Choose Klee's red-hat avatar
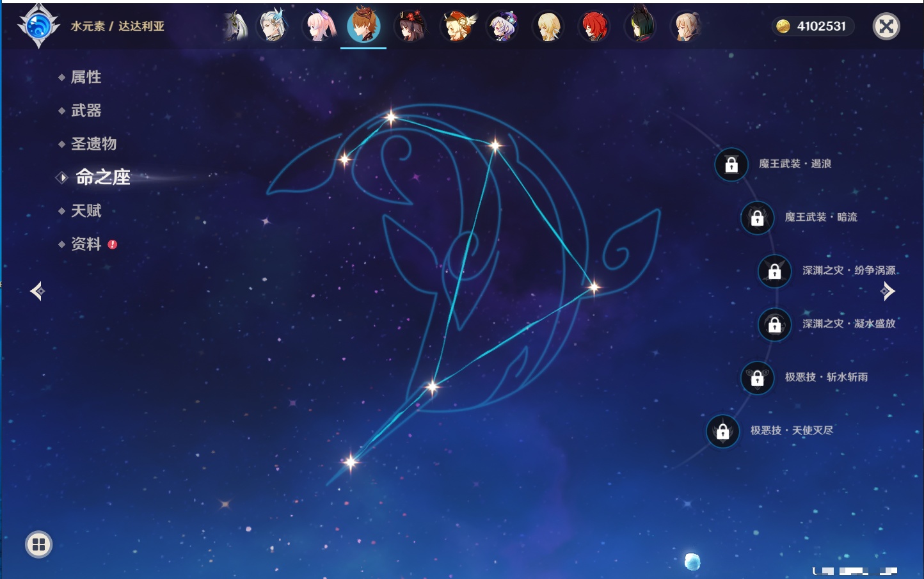Image resolution: width=924 pixels, height=579 pixels. 457,26
